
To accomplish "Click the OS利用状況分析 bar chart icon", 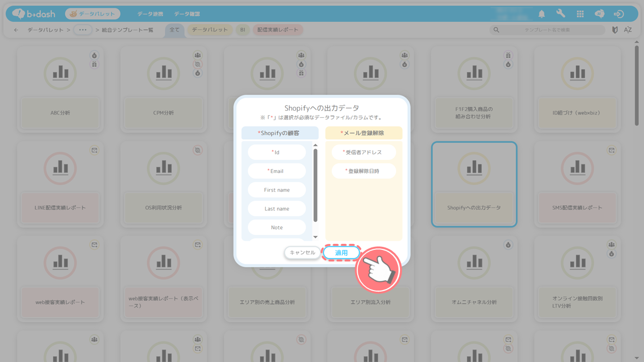I will [164, 168].
